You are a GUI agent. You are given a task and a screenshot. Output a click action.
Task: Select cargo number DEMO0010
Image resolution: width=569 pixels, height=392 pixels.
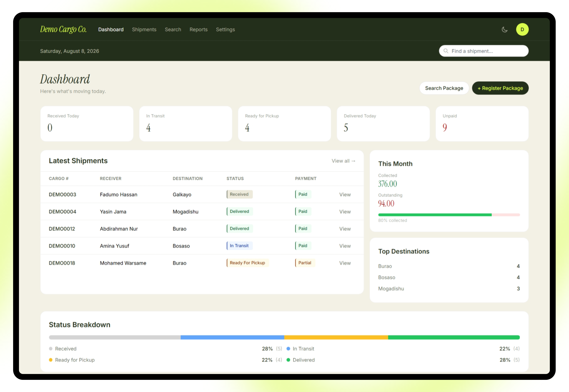(x=62, y=246)
